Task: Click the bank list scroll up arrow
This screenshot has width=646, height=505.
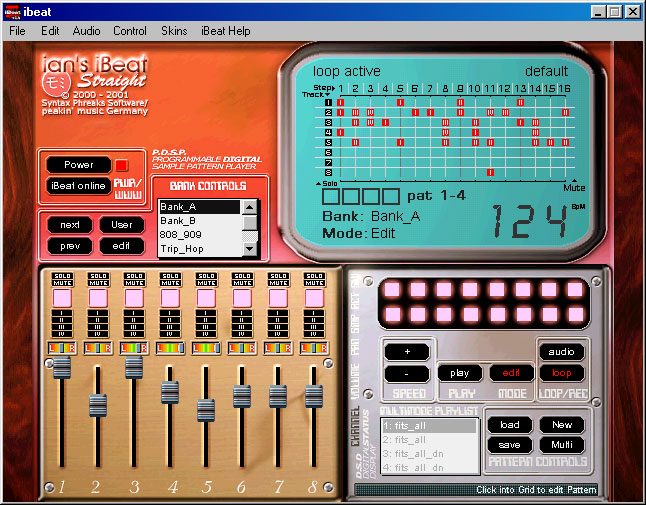Action: click(249, 207)
